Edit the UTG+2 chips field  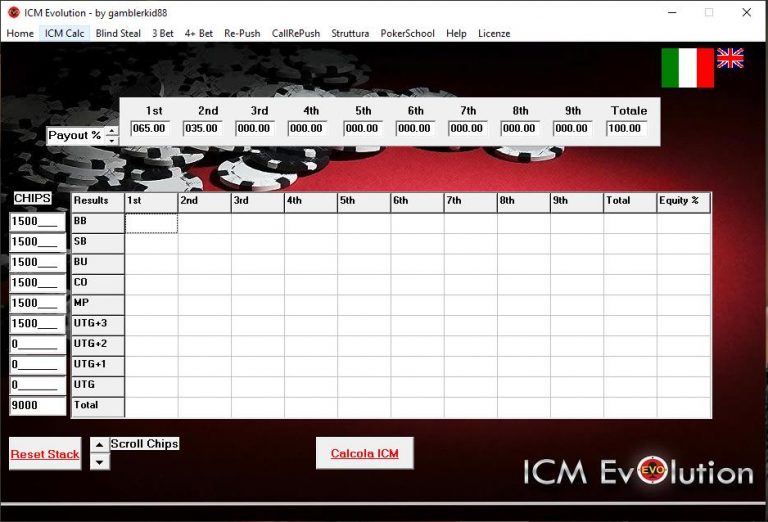tap(38, 344)
